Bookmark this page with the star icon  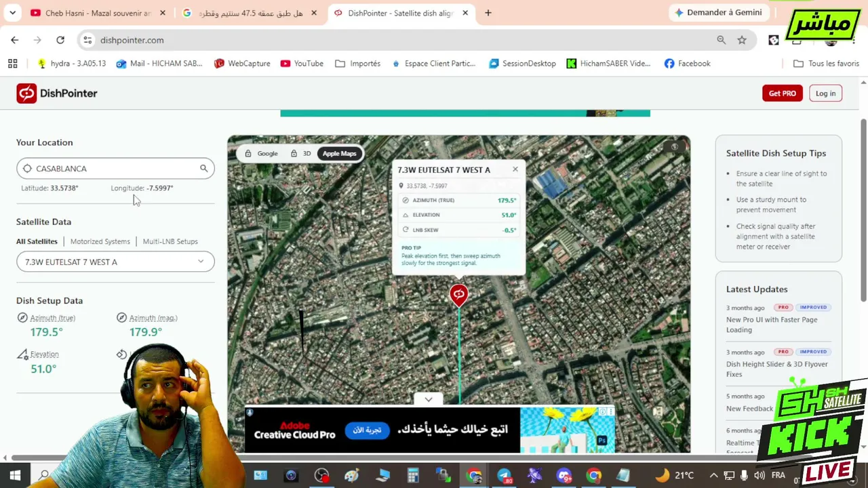742,40
